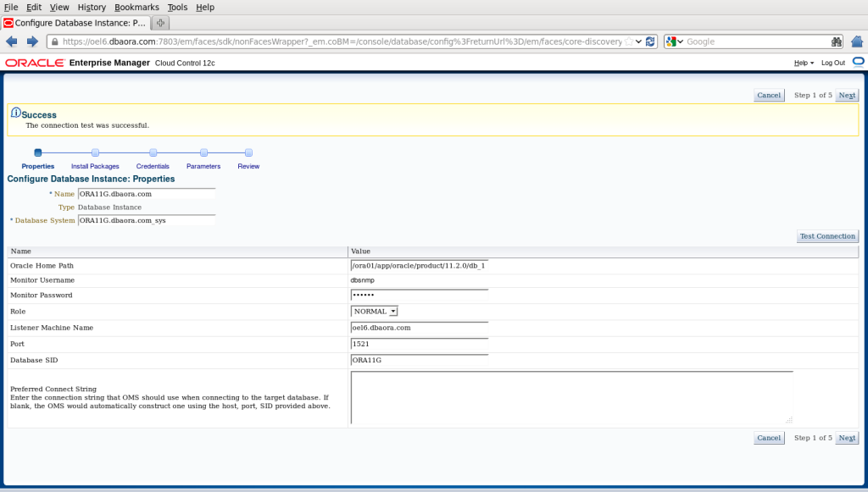Image resolution: width=868 pixels, height=492 pixels.
Task: Open the browser Help menu in the menu bar
Action: (x=205, y=7)
